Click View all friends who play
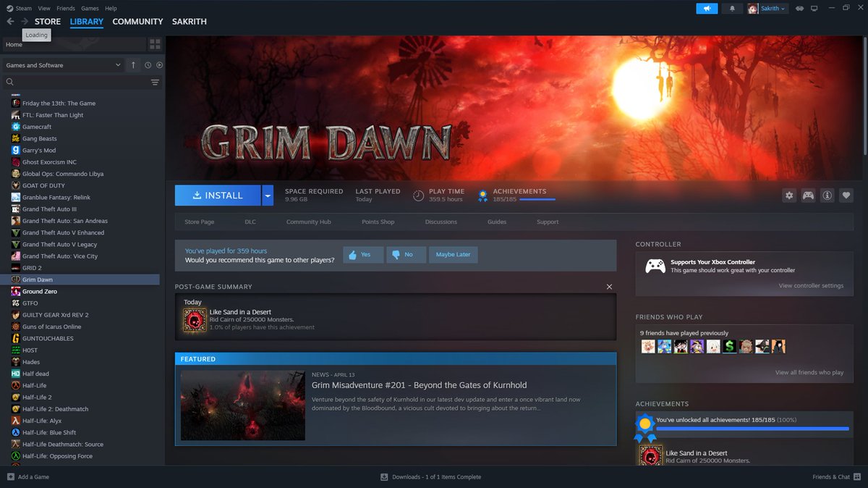This screenshot has height=488, width=868. click(x=809, y=373)
